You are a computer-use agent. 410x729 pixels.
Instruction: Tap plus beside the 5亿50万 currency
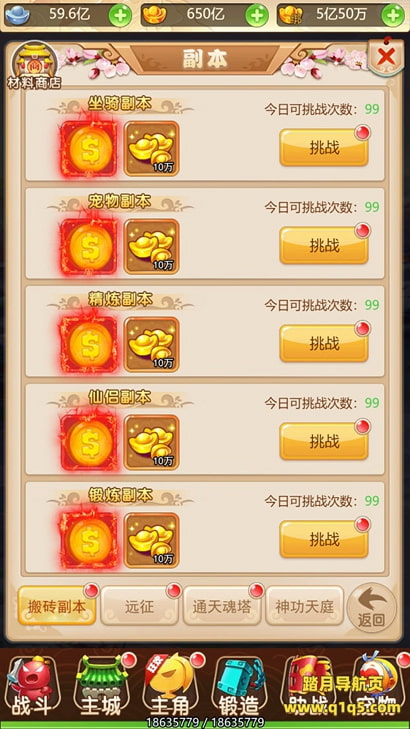click(393, 16)
